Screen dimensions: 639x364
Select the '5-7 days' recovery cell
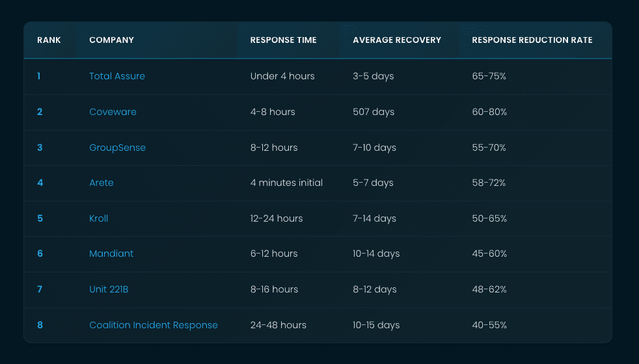pyautogui.click(x=374, y=183)
